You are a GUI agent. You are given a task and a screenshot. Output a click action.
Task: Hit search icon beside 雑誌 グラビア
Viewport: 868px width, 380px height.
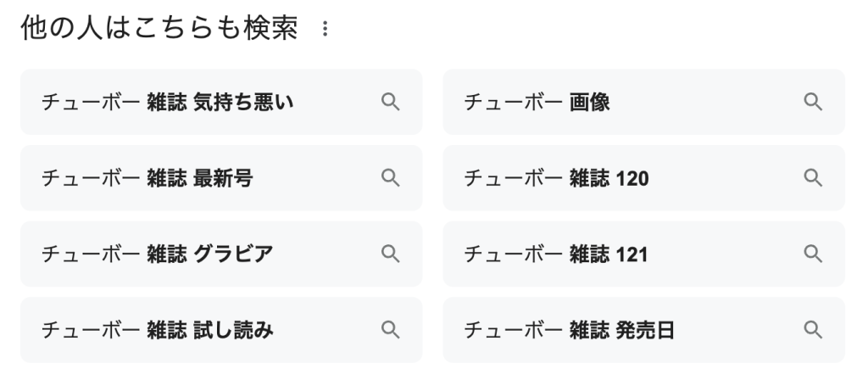pyautogui.click(x=390, y=254)
